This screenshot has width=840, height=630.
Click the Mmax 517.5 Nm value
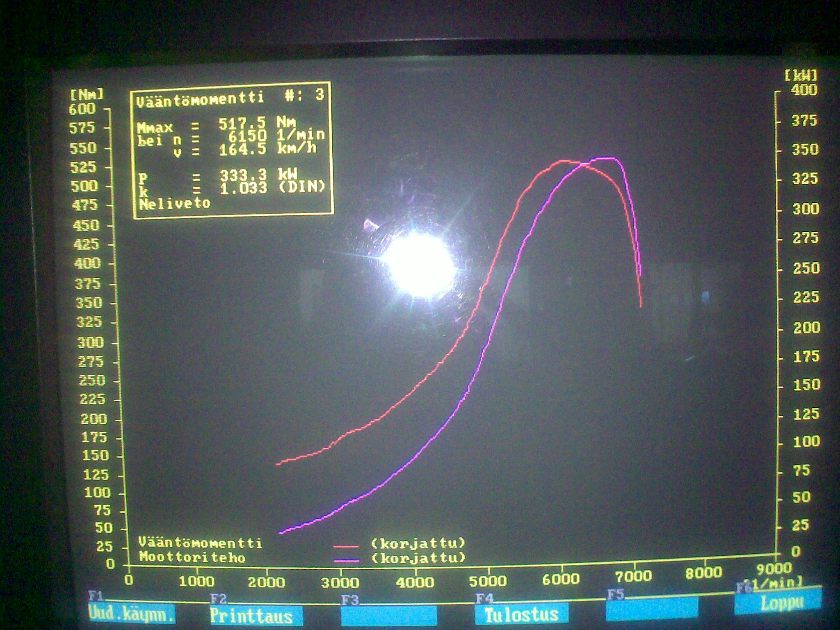click(x=242, y=123)
